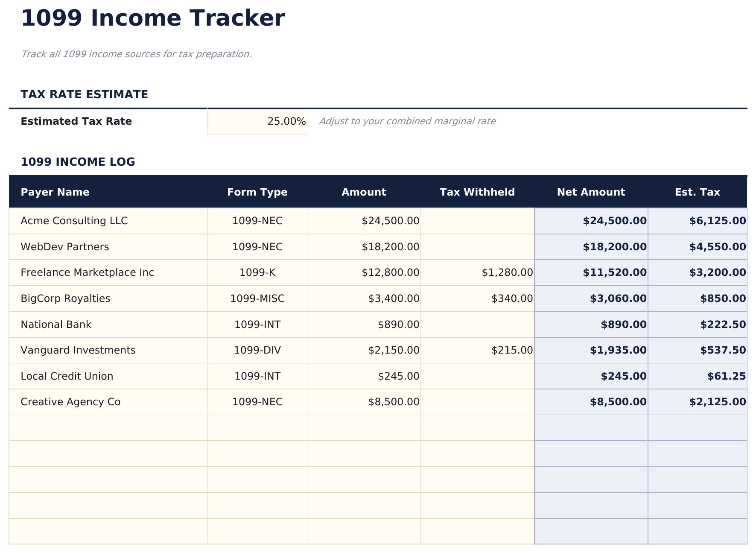756x553 pixels.
Task: Click the TAX RATE ESTIMATE section heading
Action: (x=85, y=94)
